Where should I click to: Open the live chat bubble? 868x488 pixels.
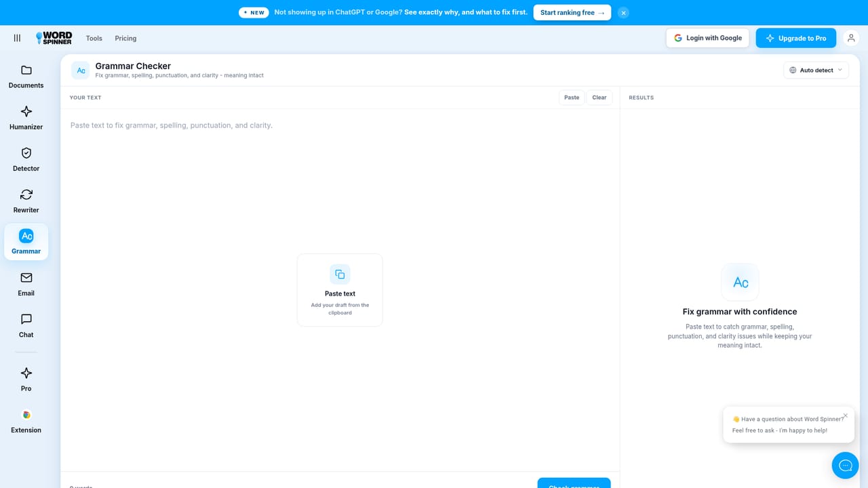(846, 465)
